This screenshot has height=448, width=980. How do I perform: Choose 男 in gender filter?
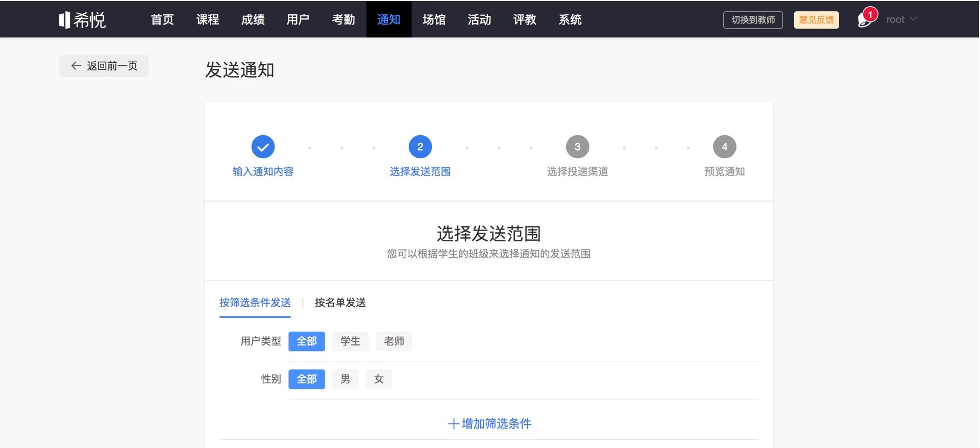pos(345,379)
